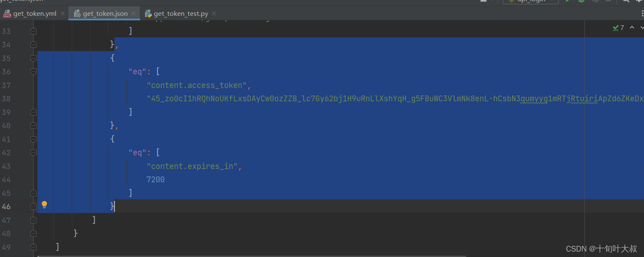Open the inspection typo count indicator showing 7
Screen dimensions: 644x257
pos(618,28)
